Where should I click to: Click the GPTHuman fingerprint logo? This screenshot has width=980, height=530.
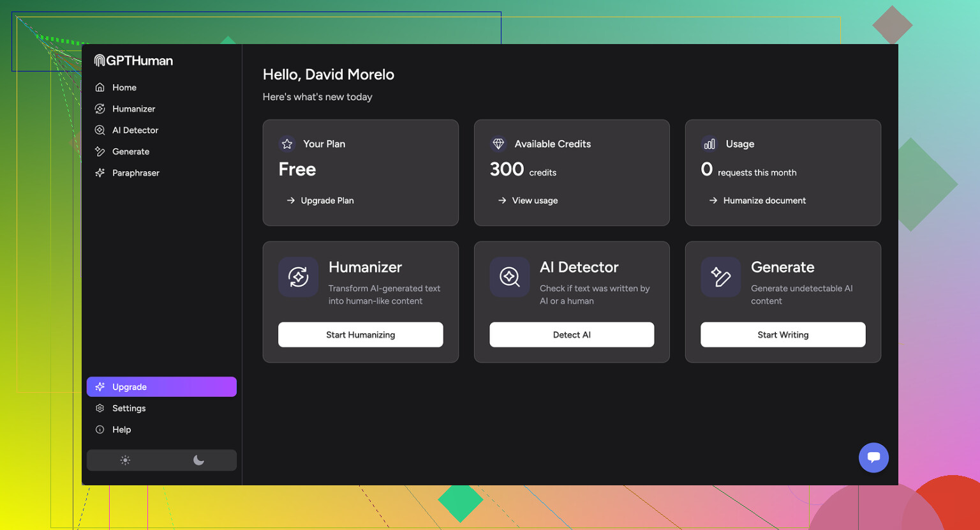(x=100, y=61)
